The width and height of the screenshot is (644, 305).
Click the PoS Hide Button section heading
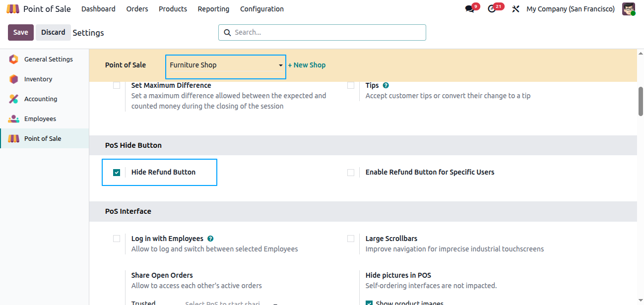point(133,145)
